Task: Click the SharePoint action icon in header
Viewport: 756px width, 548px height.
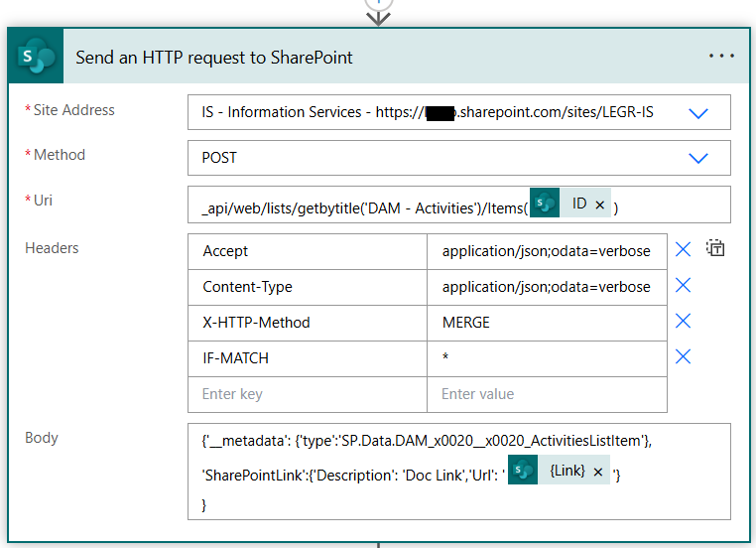Action: point(36,57)
